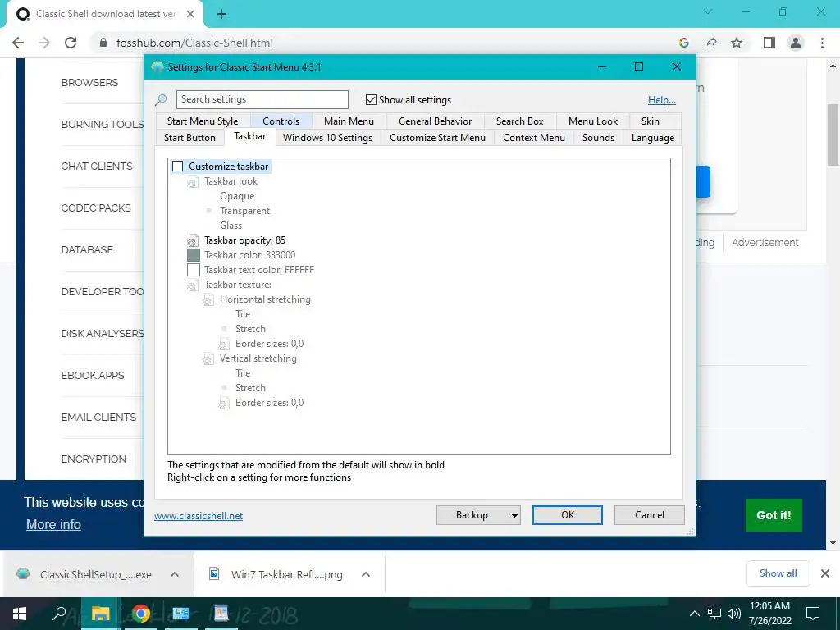Open the Windows 10 Settings tab

pyautogui.click(x=327, y=138)
